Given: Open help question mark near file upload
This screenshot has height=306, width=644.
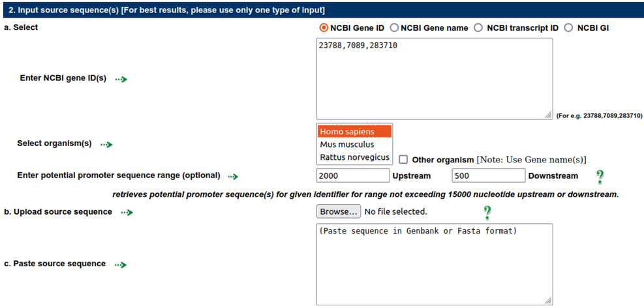Looking at the screenshot, I should click(487, 213).
